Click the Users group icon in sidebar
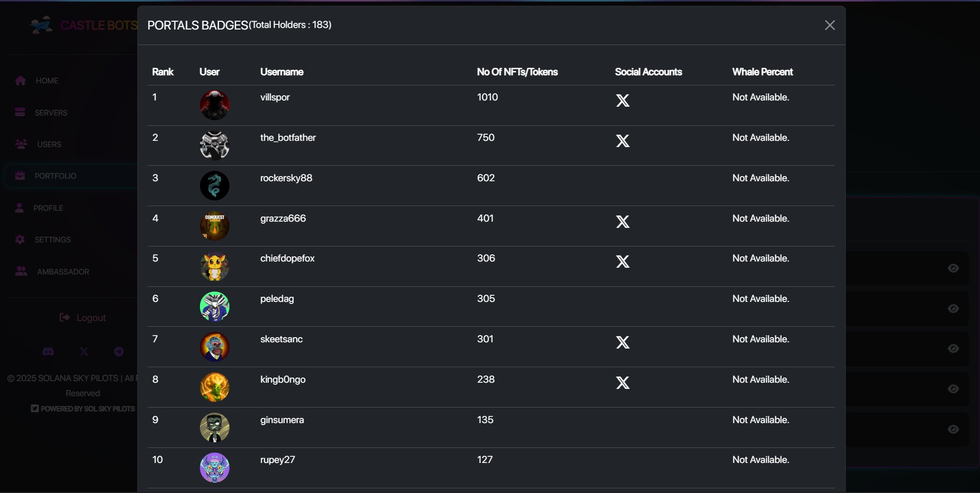 tap(20, 144)
